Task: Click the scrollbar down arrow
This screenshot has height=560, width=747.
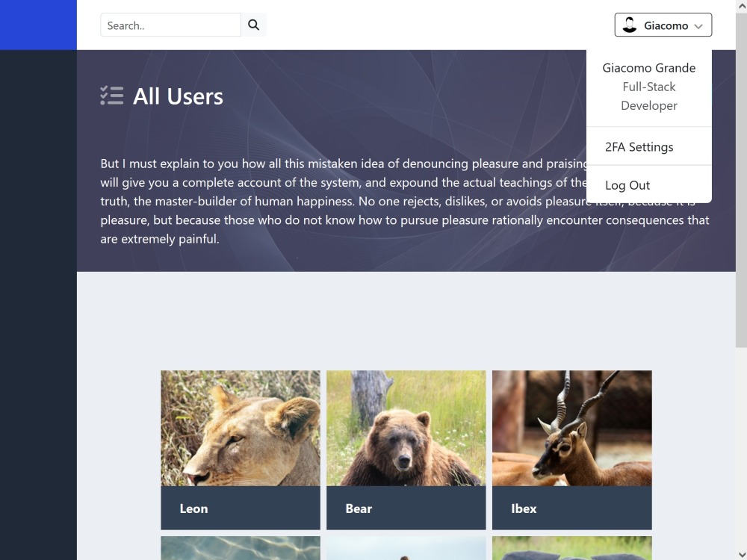Action: 741,554
